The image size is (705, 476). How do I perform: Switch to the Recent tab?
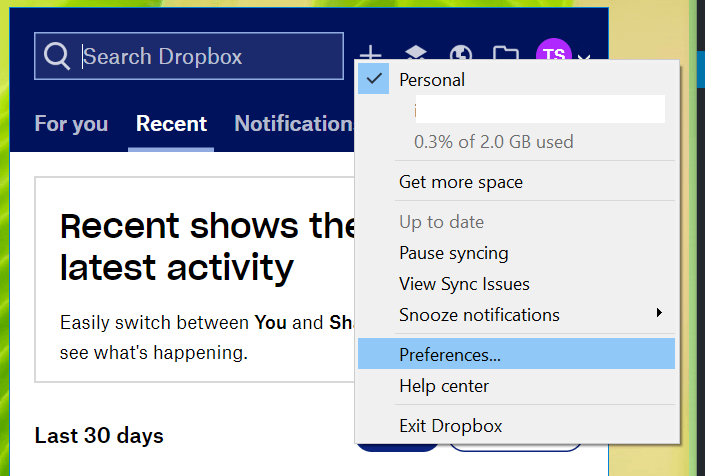click(x=171, y=124)
